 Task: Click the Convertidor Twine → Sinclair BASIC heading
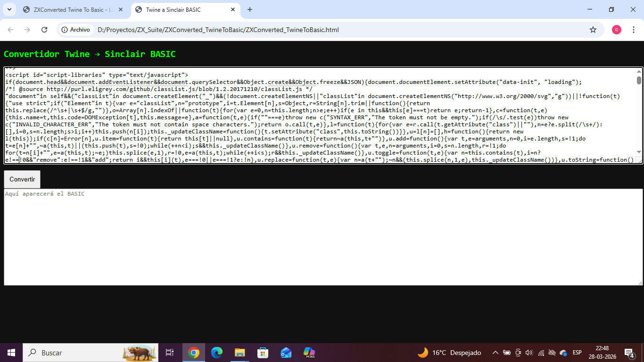[x=90, y=54]
